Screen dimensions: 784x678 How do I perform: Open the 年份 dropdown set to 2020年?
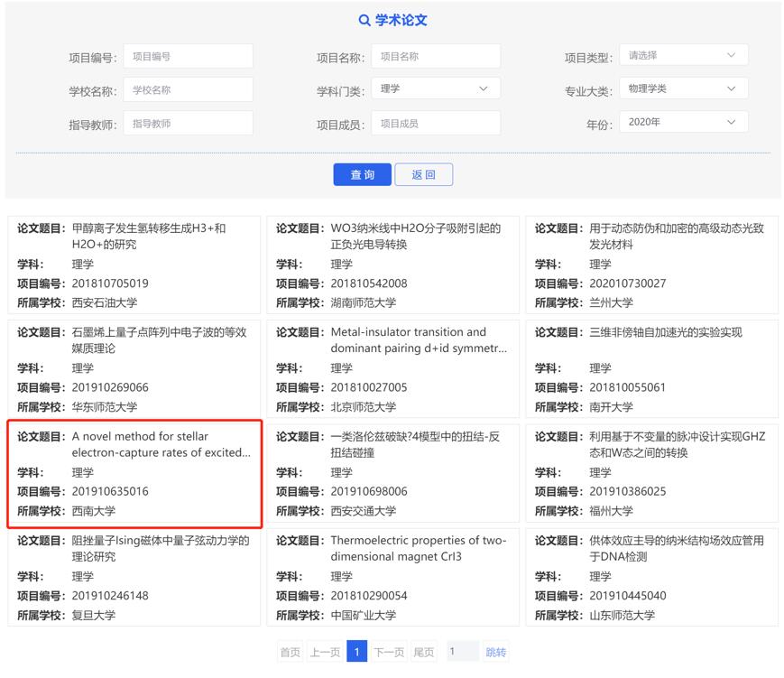[x=683, y=122]
